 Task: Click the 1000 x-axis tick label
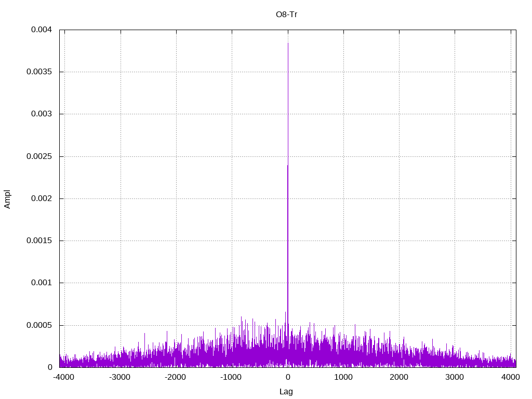click(343, 377)
